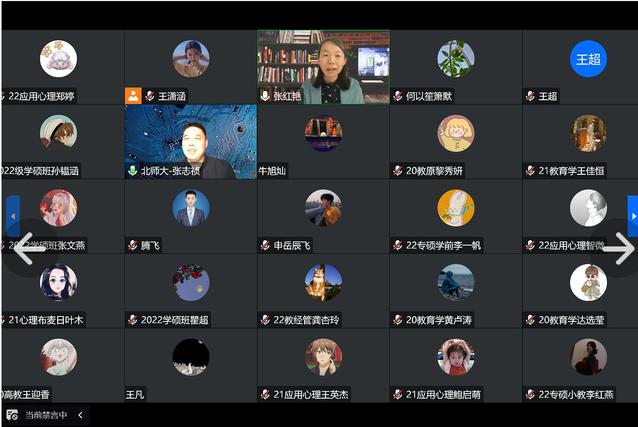This screenshot has width=638, height=427.
Task: Click the microphone icon beside 张红艳
Action: tap(265, 96)
